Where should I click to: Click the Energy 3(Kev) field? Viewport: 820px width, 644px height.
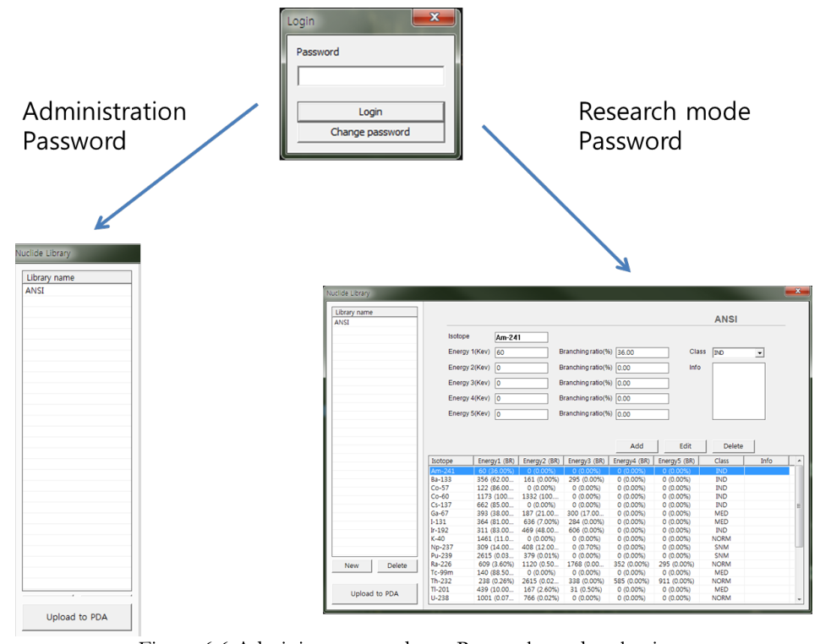(522, 383)
